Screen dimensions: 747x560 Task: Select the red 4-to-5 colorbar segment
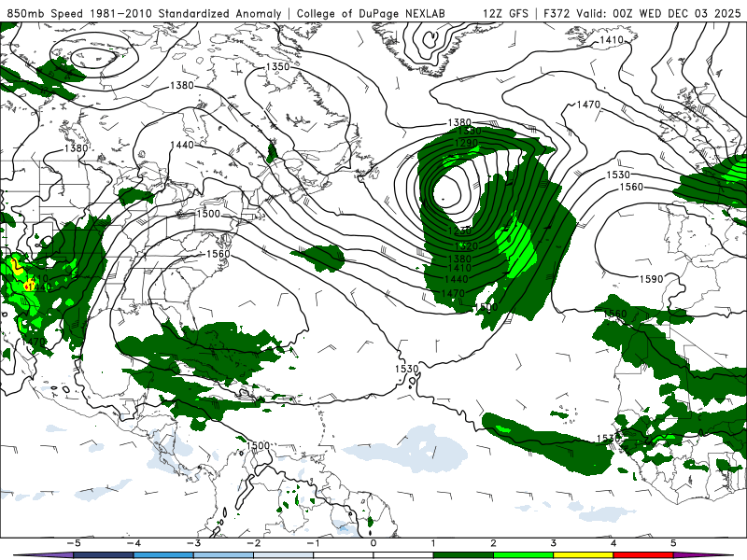point(643,555)
